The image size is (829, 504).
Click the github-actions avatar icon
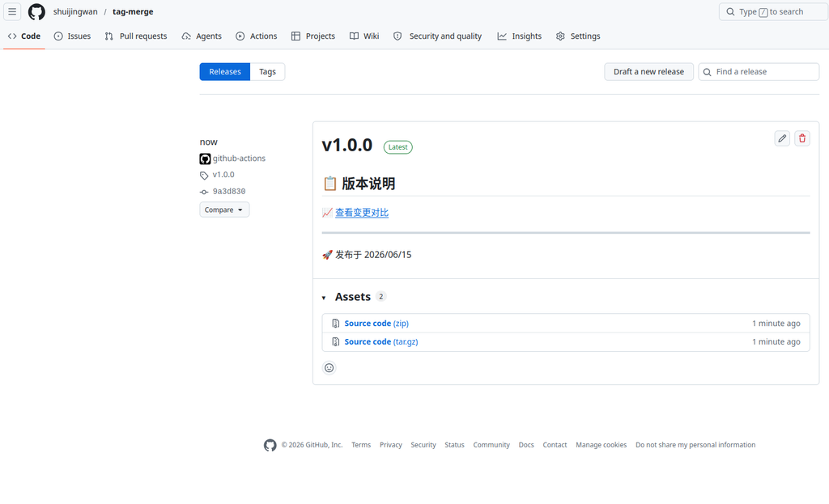click(x=205, y=159)
